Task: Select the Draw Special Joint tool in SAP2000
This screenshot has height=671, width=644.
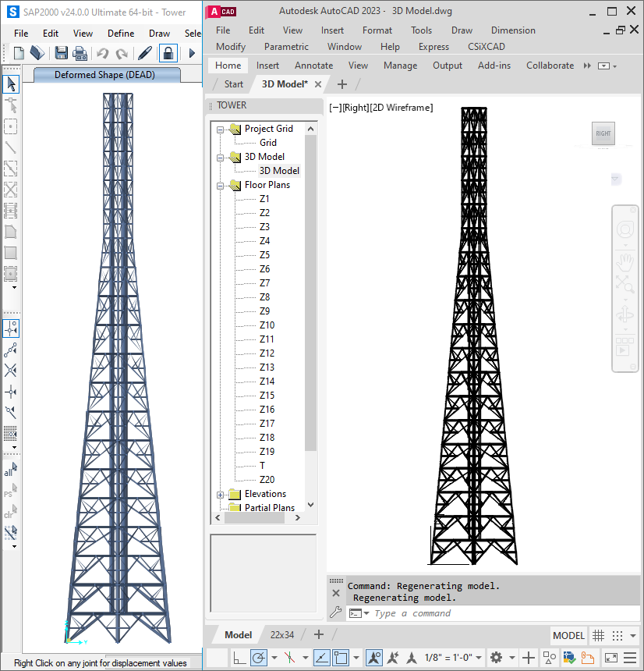Action: (11, 105)
